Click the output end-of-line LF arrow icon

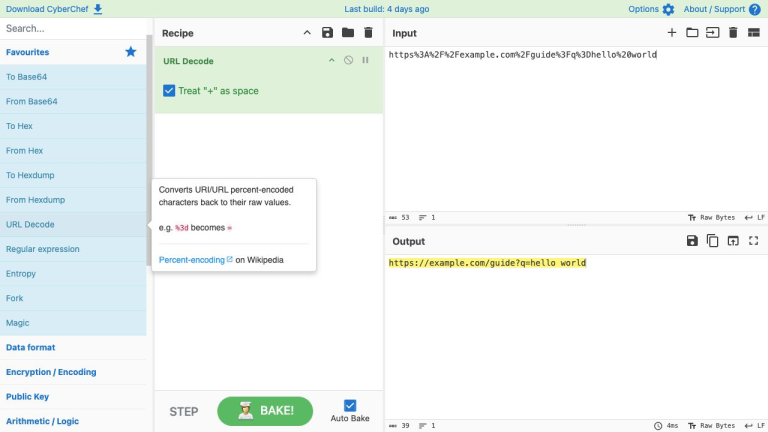[x=748, y=426]
